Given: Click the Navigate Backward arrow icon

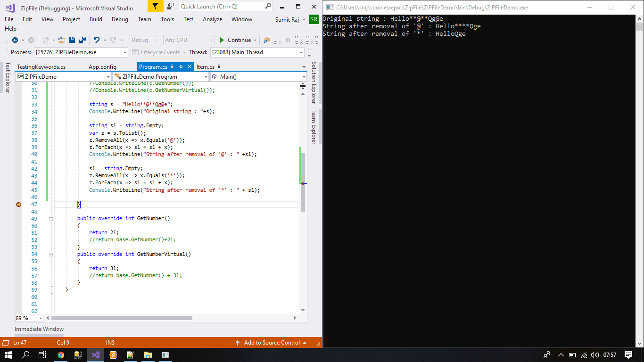Looking at the screenshot, I should [x=15, y=40].
